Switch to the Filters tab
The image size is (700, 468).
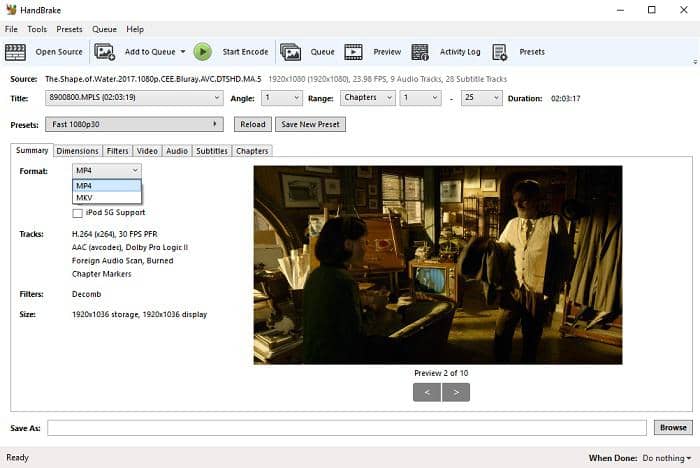pyautogui.click(x=117, y=151)
